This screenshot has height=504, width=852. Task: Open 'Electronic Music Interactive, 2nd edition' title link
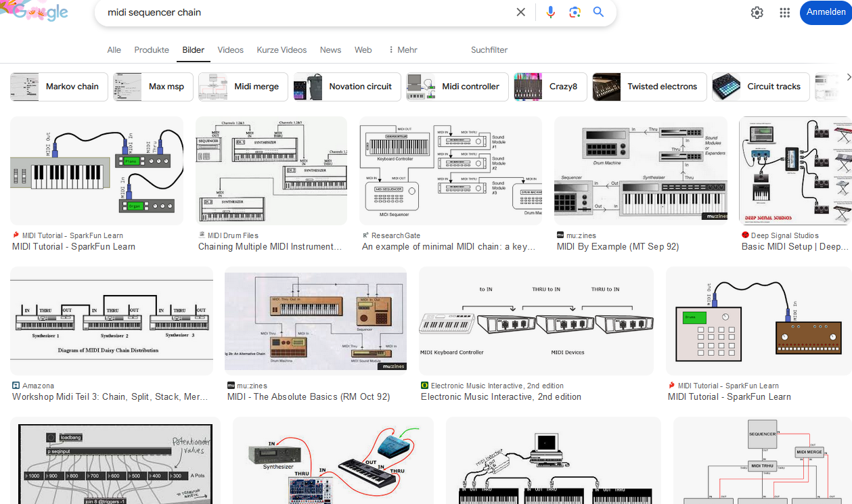tap(501, 397)
